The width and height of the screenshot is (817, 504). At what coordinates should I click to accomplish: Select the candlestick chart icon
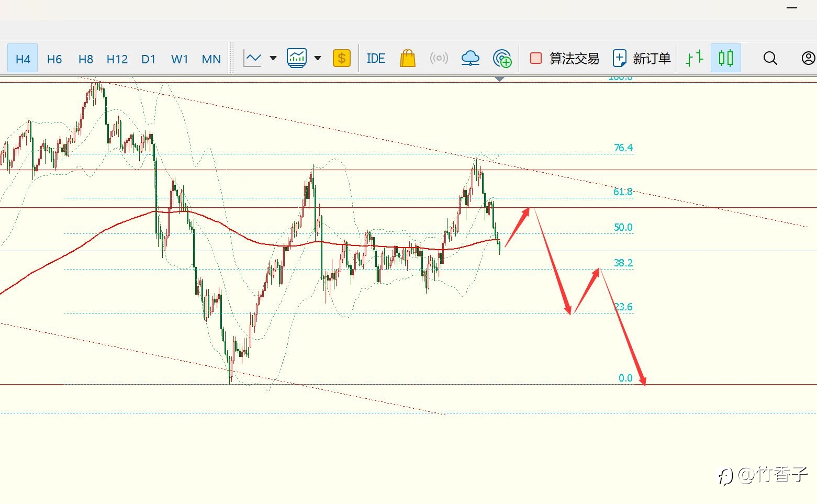pyautogui.click(x=726, y=58)
